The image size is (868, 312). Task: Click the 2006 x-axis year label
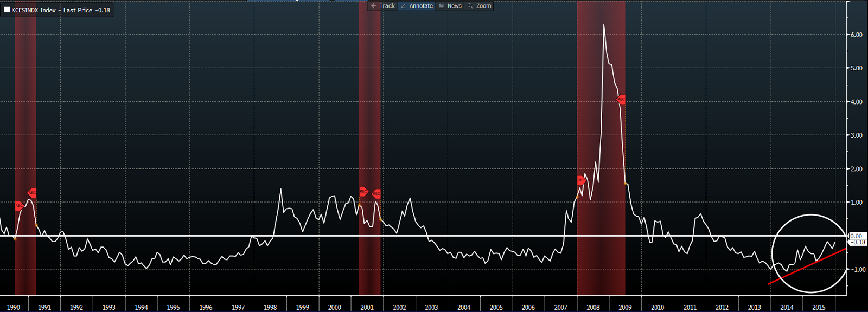(x=528, y=307)
